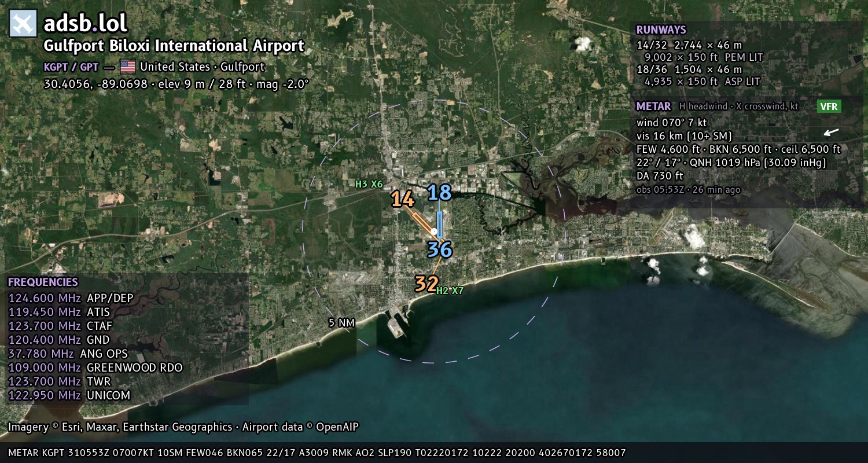The height and width of the screenshot is (463, 868).
Task: Click the KGPT / GPT airport code
Action: (71, 67)
